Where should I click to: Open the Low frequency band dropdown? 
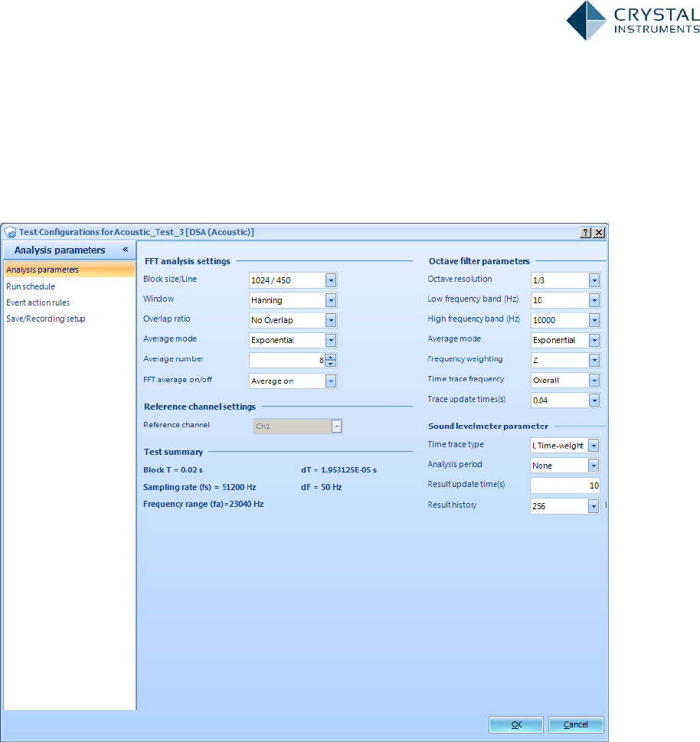point(594,300)
